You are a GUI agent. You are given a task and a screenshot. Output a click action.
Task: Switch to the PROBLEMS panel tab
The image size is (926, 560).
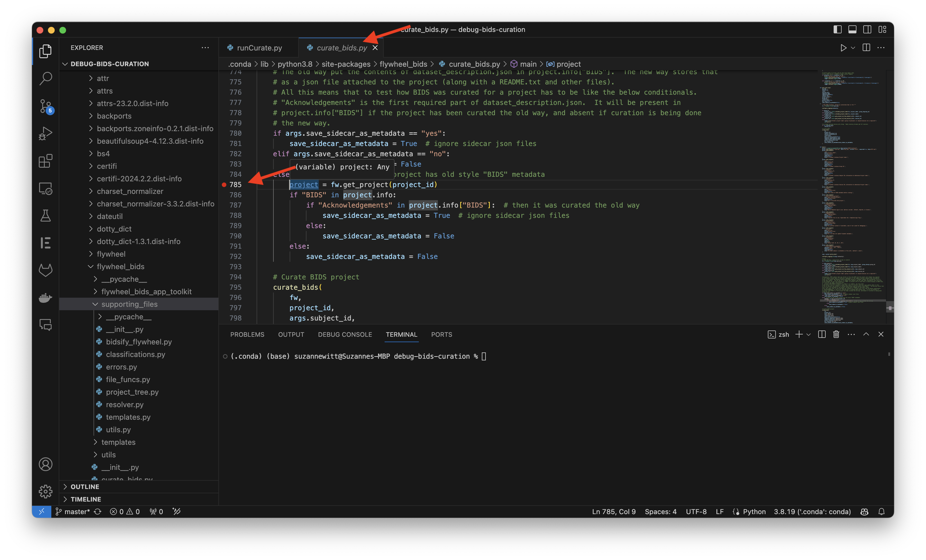[x=247, y=334]
